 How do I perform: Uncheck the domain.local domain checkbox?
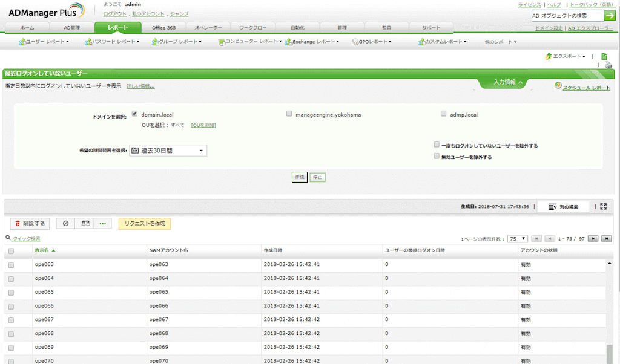(x=134, y=114)
